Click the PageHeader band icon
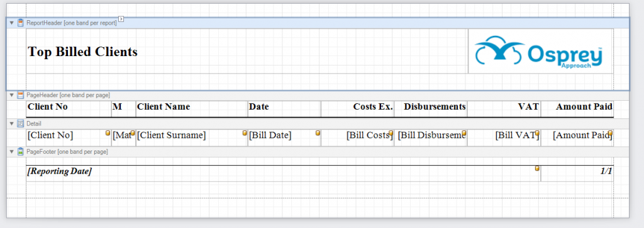644x228 pixels. click(21, 95)
